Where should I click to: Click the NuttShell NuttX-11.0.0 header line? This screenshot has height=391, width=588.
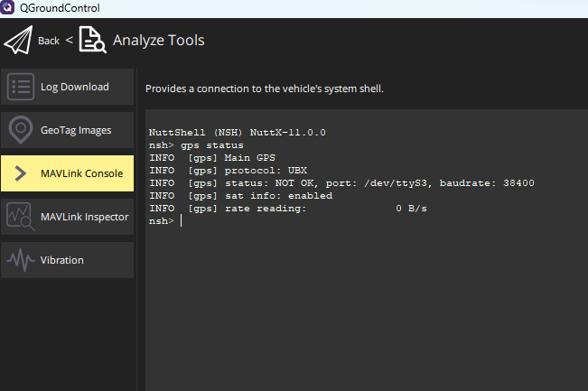click(237, 133)
